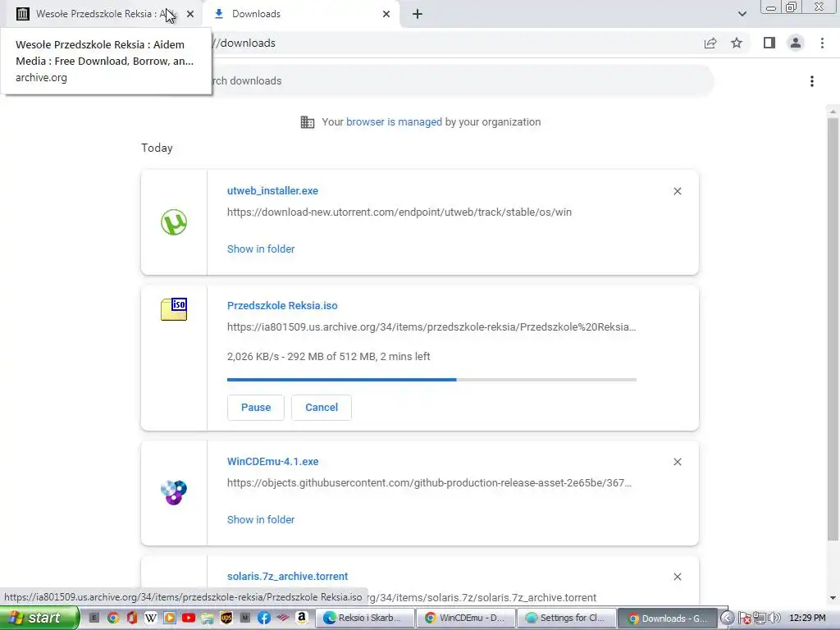Click the githubusercontent WinCDEmu source URL
Screen dimensions: 840x630
[x=429, y=482]
